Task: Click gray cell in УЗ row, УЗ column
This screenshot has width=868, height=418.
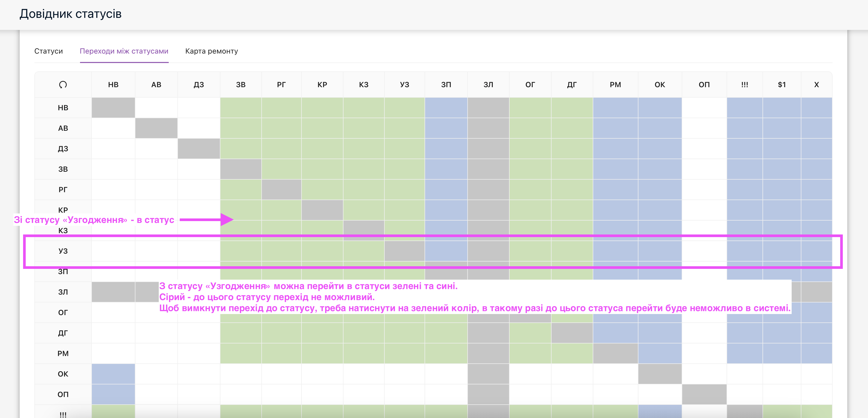Action: (404, 251)
